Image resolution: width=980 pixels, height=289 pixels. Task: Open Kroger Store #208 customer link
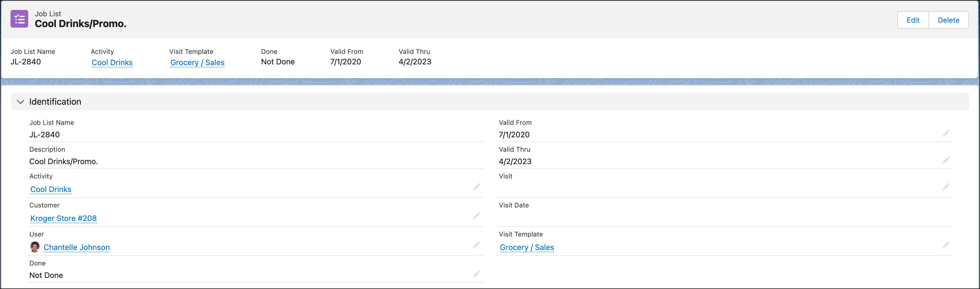point(64,218)
